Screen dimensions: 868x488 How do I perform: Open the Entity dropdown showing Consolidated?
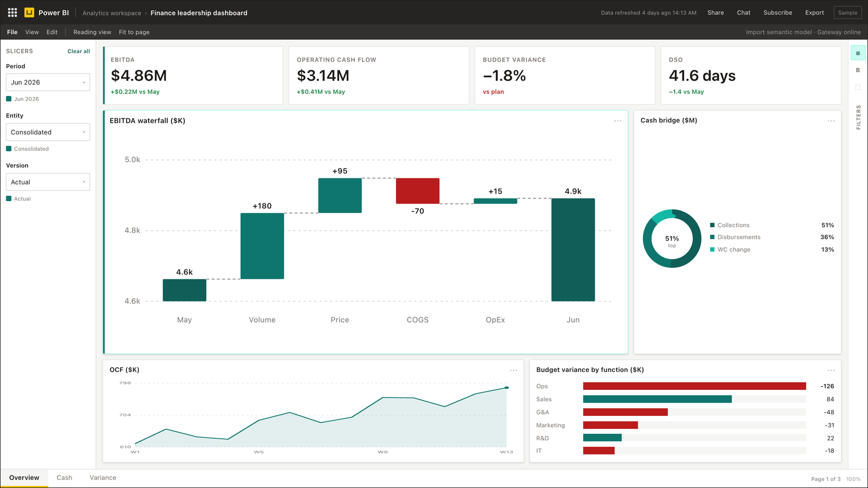(x=48, y=132)
